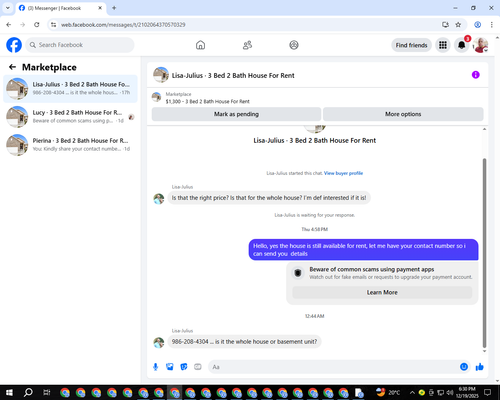Image resolution: width=500 pixels, height=400 pixels.
Task: Click the address bar URL
Action: pyautogui.click(x=123, y=25)
